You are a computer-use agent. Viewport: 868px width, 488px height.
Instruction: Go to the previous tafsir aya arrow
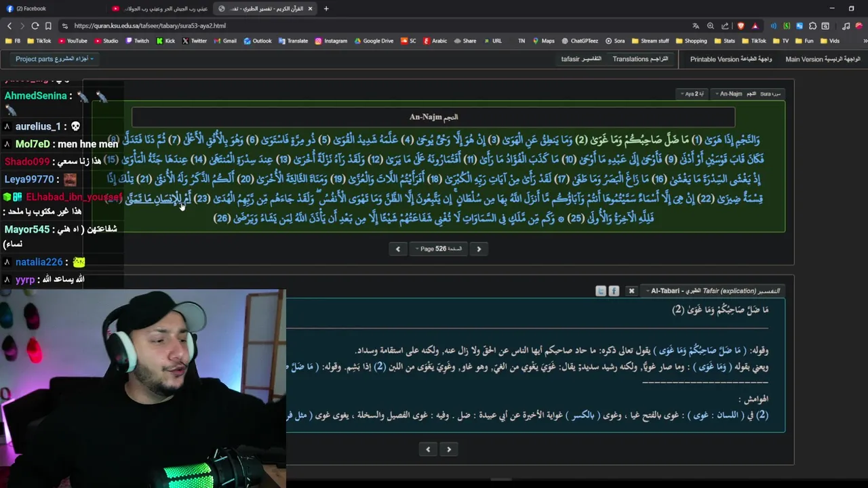(428, 449)
